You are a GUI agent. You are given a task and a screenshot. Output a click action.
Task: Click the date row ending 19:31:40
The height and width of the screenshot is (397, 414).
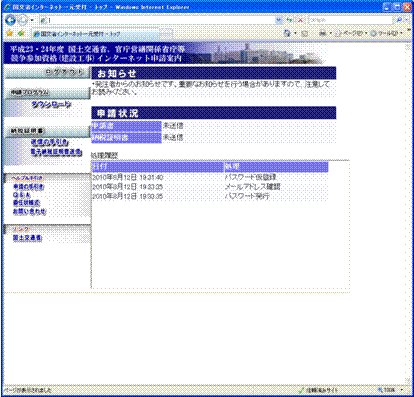(x=127, y=177)
